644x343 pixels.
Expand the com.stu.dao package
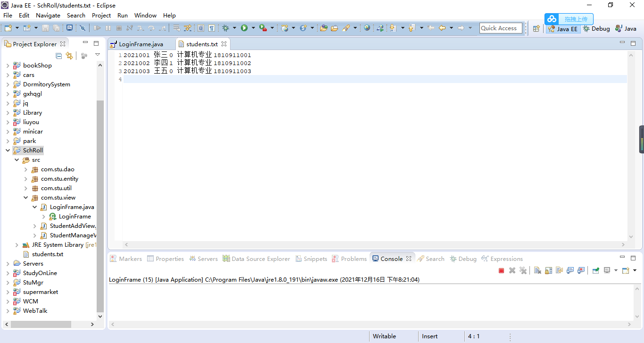[x=25, y=169]
